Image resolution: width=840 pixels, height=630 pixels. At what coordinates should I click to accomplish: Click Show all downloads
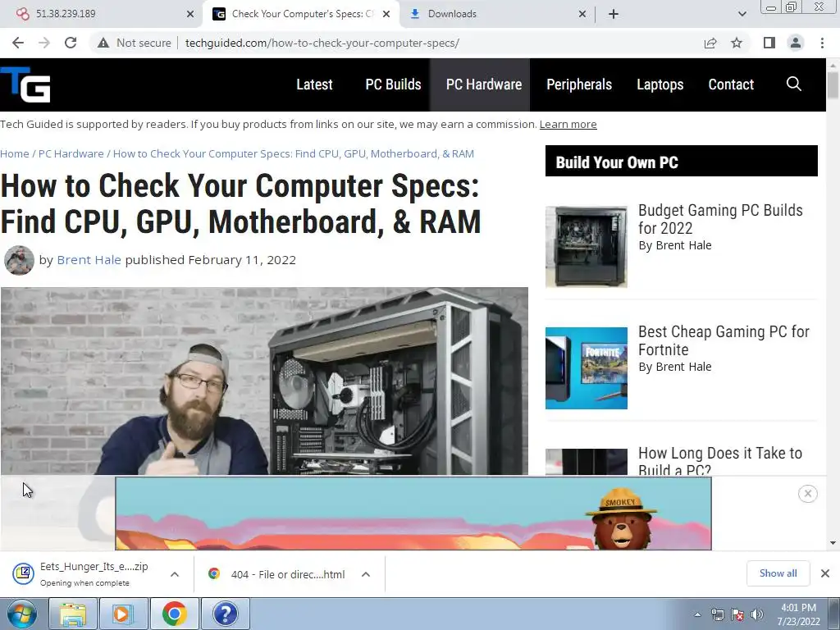pyautogui.click(x=778, y=573)
